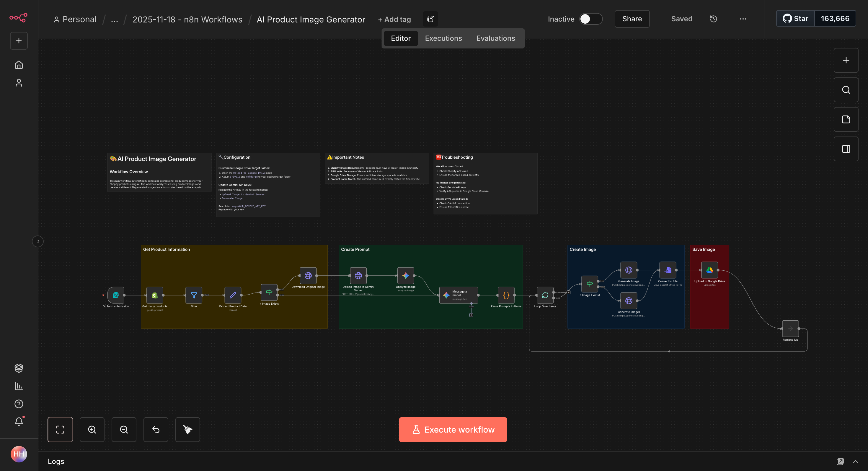This screenshot has width=868, height=471.
Task: Expand the Logs panel chevron
Action: pos(855,462)
